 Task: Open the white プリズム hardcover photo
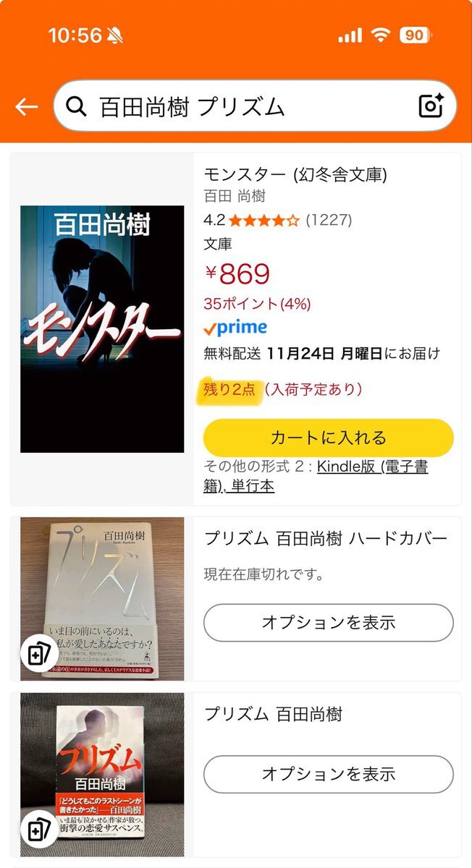click(x=102, y=598)
